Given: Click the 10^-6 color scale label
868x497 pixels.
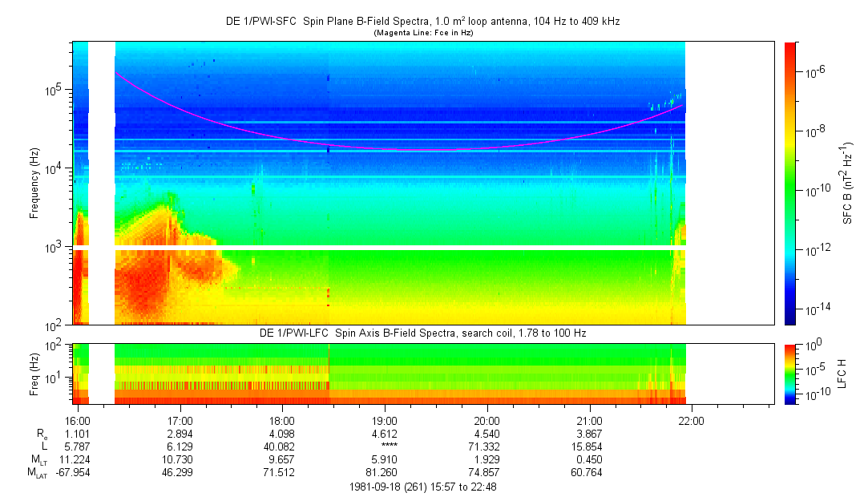Looking at the screenshot, I should point(813,72).
